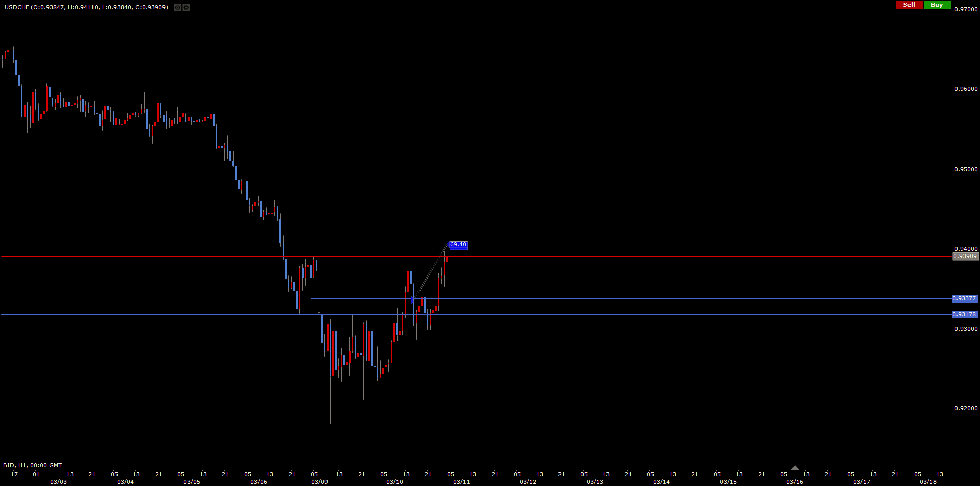Click the green Buy button
980x486 pixels.
click(937, 5)
